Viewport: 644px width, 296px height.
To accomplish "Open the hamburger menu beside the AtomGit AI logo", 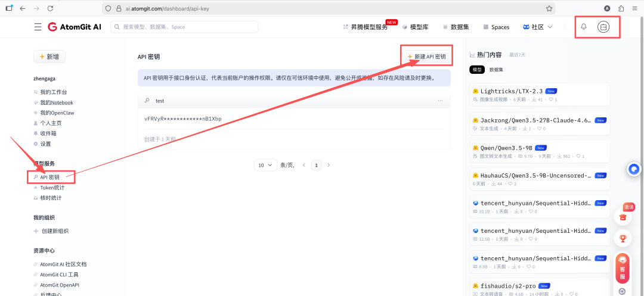I will (x=38, y=27).
